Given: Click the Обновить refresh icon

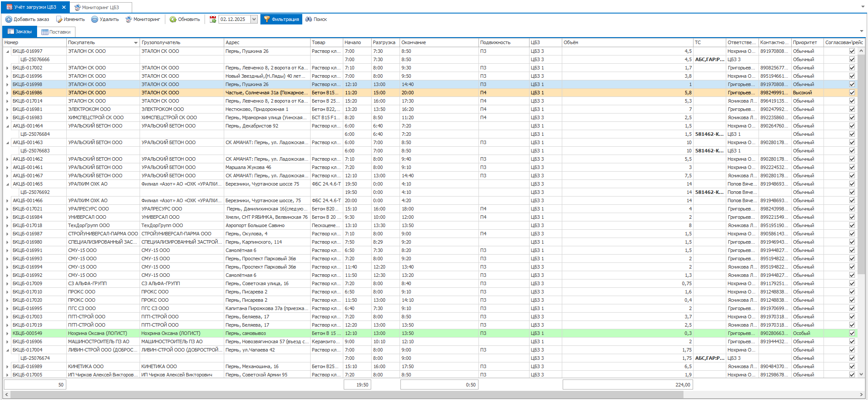Looking at the screenshot, I should click(x=173, y=19).
